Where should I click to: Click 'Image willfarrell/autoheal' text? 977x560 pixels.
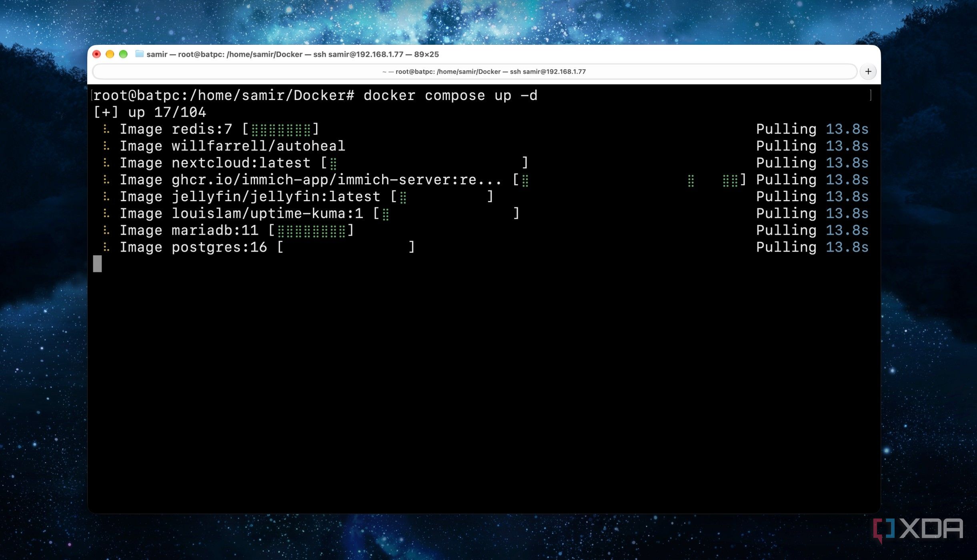pos(232,146)
